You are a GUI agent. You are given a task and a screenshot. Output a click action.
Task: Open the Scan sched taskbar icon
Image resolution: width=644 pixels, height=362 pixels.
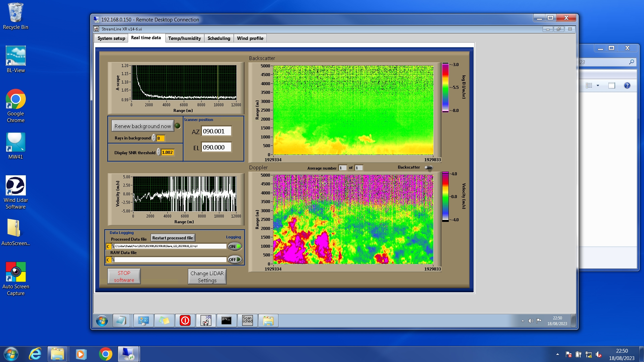click(247, 320)
